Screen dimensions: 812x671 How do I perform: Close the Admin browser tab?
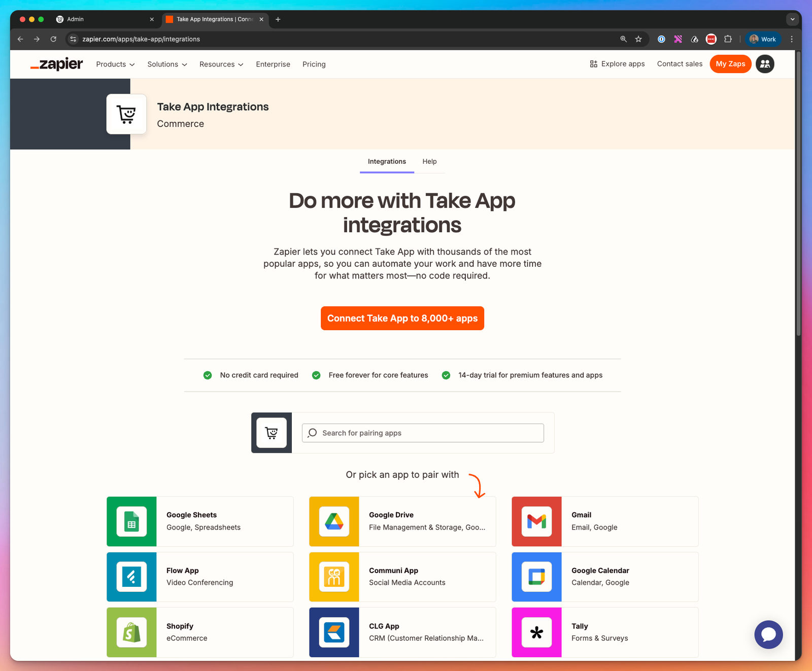tap(152, 19)
